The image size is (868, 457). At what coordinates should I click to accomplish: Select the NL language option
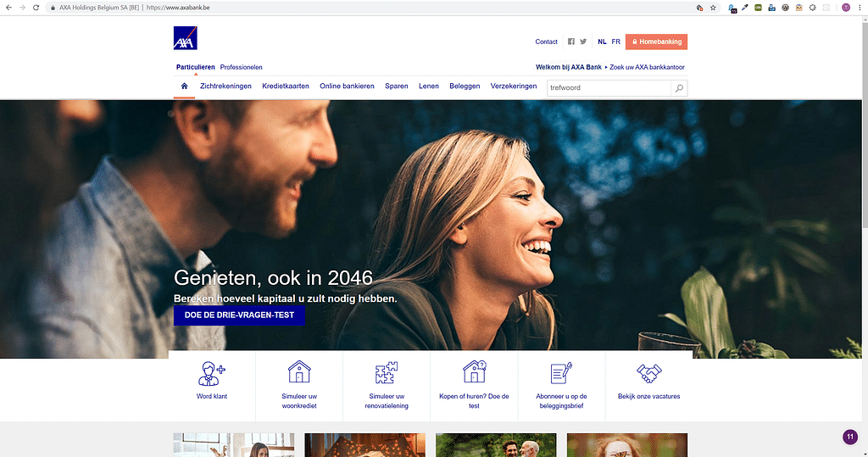602,42
